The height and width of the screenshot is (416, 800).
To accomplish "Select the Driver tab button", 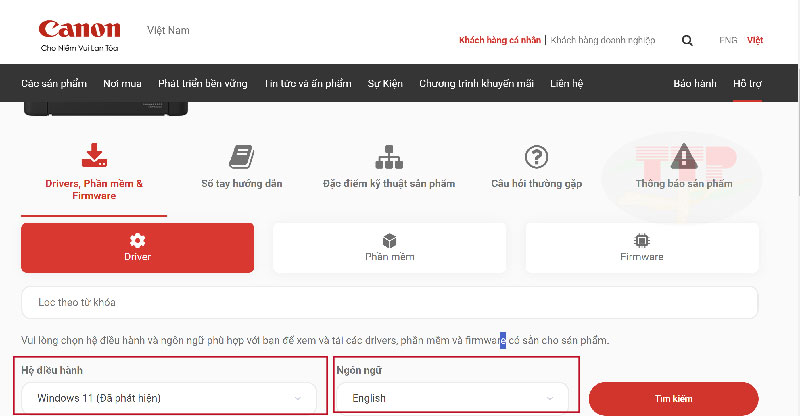I will pyautogui.click(x=137, y=247).
